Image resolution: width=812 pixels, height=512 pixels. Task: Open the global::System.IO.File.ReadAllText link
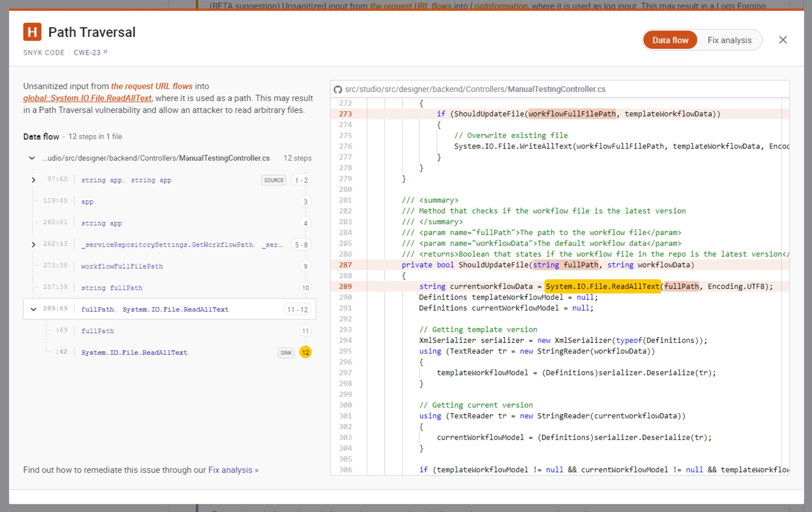(x=87, y=98)
